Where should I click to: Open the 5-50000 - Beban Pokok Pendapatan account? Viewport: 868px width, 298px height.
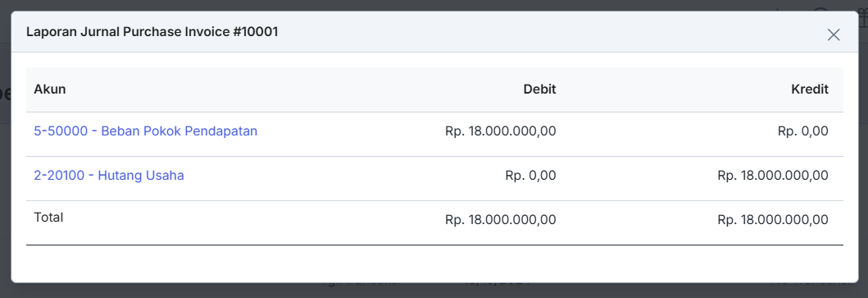tap(146, 131)
